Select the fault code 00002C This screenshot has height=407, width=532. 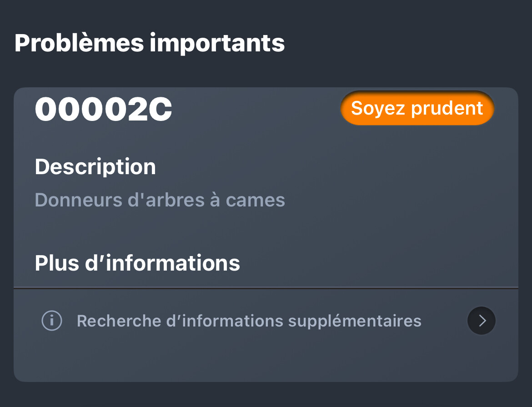(x=104, y=109)
